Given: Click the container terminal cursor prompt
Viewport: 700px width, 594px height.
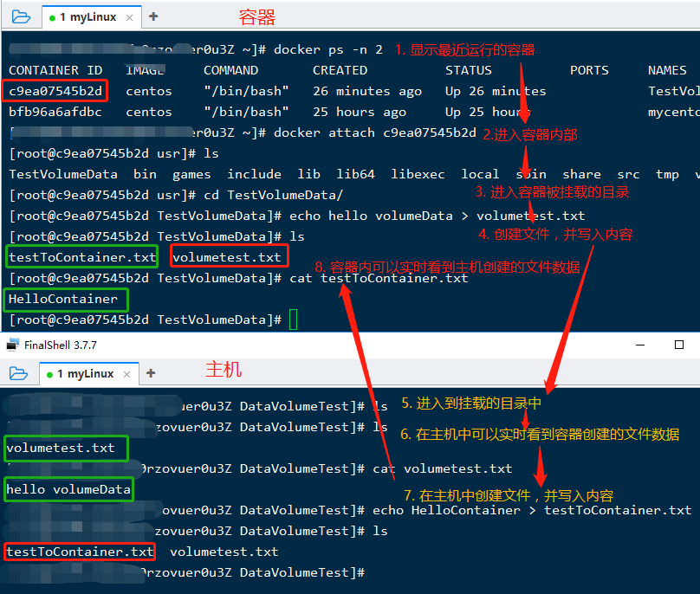Looking at the screenshot, I should 294,320.
